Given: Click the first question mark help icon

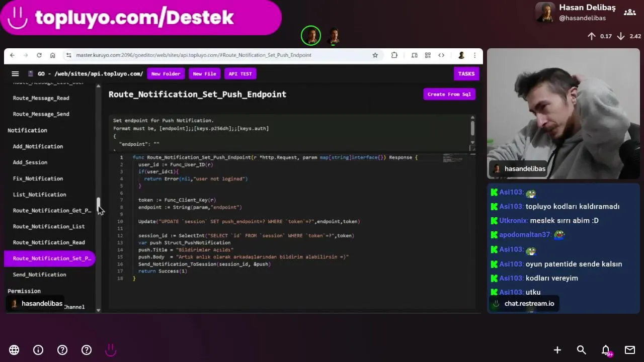Looking at the screenshot, I should point(62,350).
